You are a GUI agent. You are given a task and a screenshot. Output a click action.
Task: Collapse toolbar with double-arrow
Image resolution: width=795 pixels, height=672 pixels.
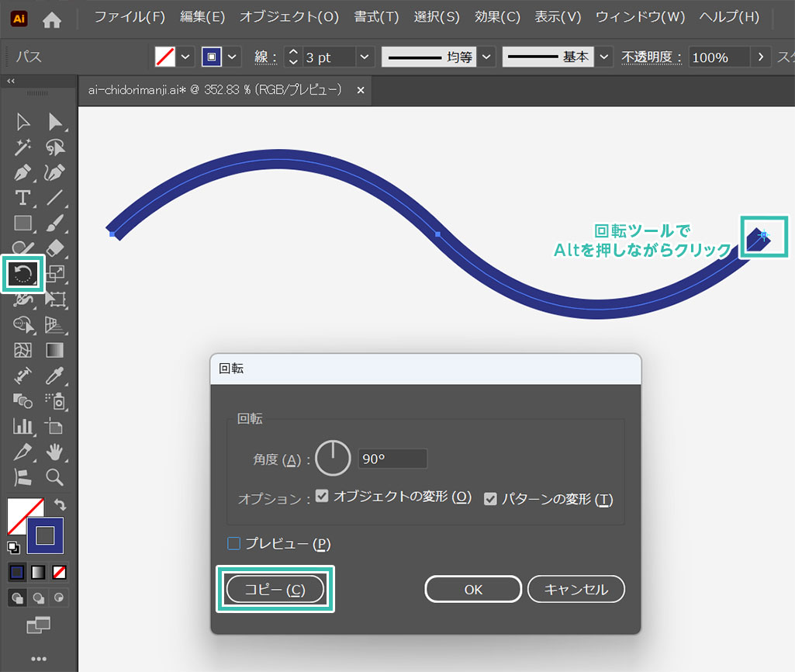[x=11, y=81]
